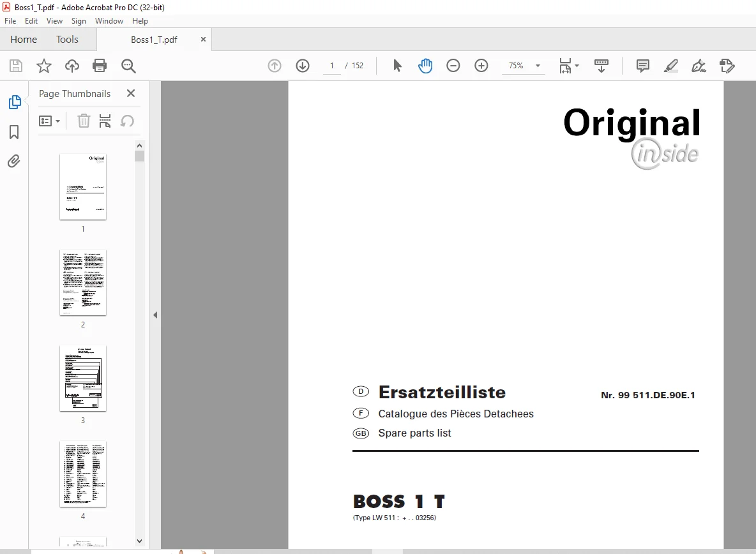Click the upload to cloud icon

coord(72,66)
